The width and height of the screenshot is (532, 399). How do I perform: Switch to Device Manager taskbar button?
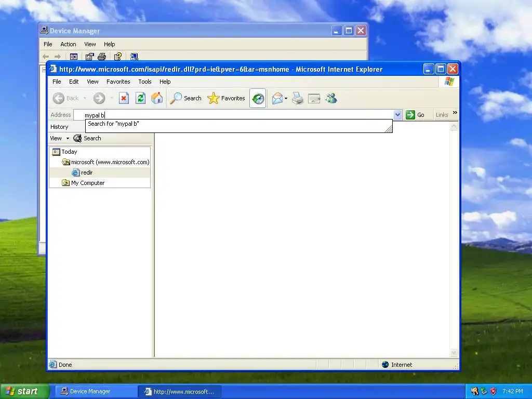click(95, 392)
